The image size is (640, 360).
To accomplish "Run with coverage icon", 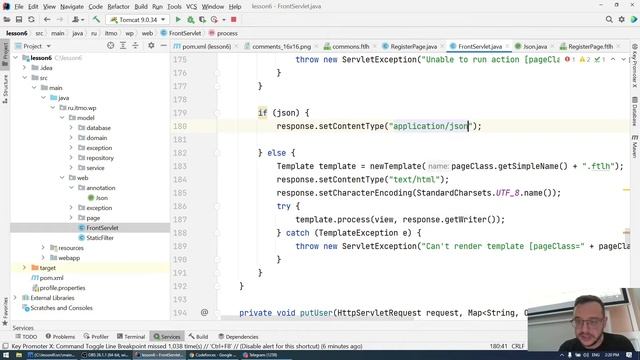I will point(202,20).
